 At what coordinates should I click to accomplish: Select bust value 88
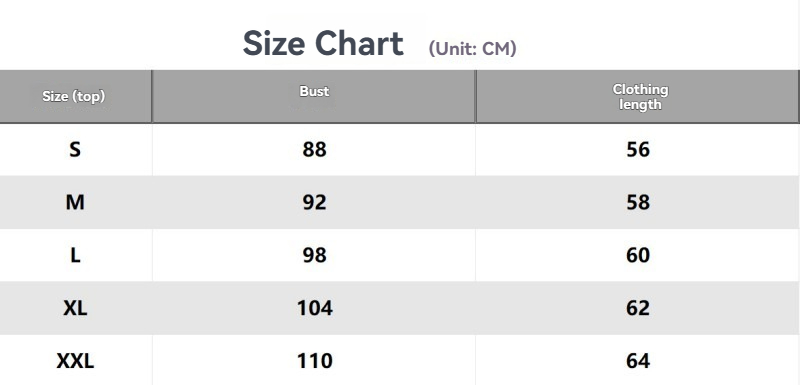point(314,149)
